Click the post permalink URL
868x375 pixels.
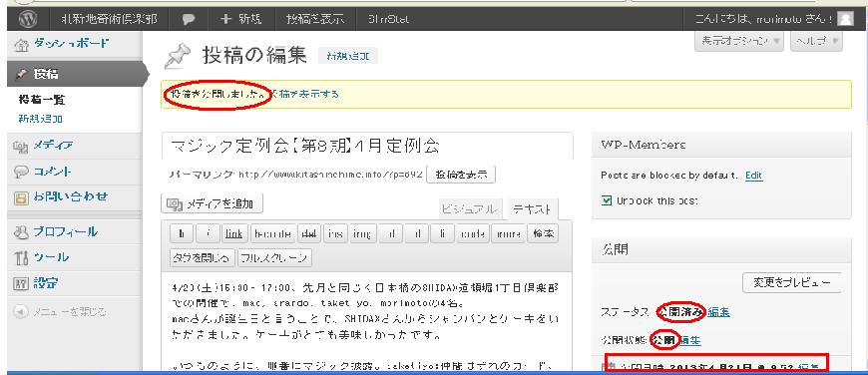pos(330,175)
